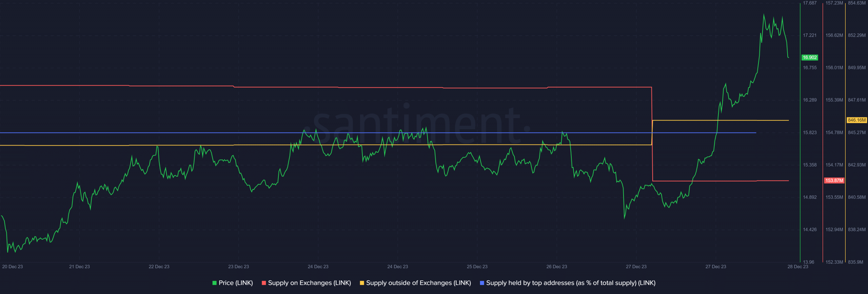Click the yellow Supply outside of Exchanges swatch
The width and height of the screenshot is (868, 294).
[362, 283]
